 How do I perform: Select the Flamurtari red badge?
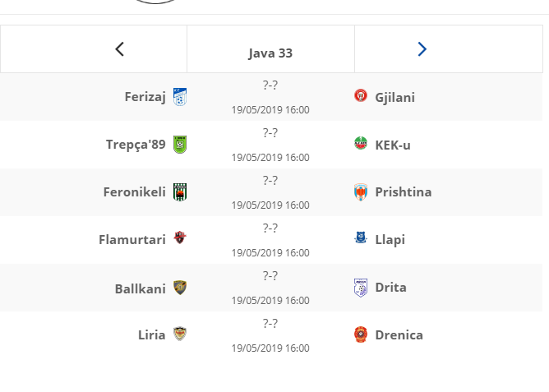tap(180, 238)
